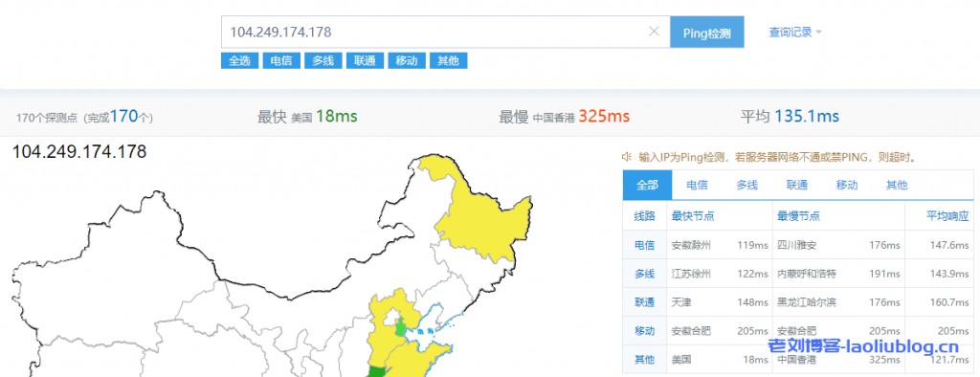Toggle the 其他 filter below the search box
The width and height of the screenshot is (980, 377).
click(x=448, y=60)
